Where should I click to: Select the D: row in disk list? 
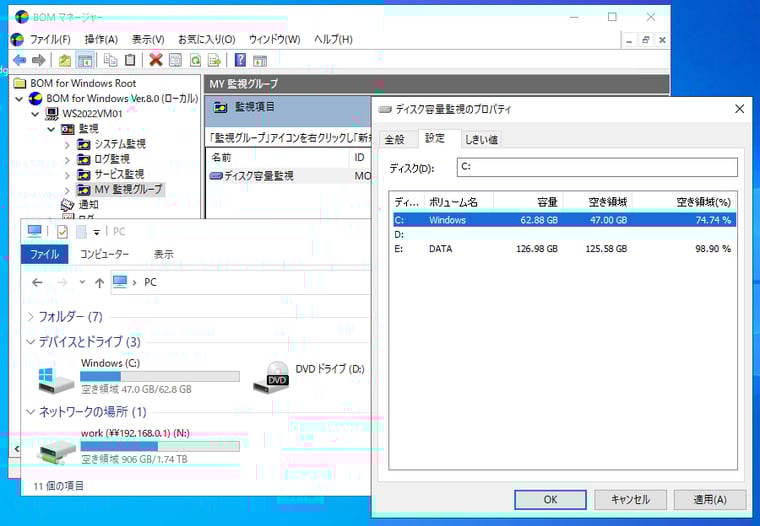coord(565,235)
